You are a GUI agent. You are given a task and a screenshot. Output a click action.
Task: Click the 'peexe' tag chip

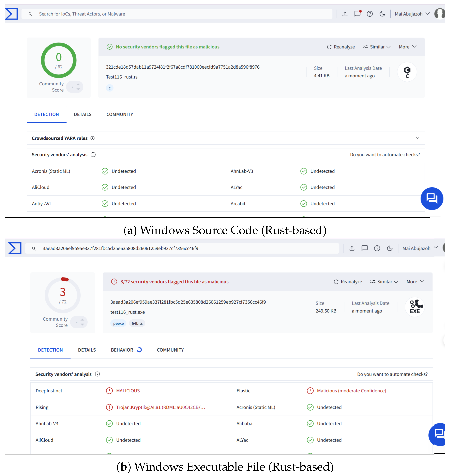(x=118, y=323)
